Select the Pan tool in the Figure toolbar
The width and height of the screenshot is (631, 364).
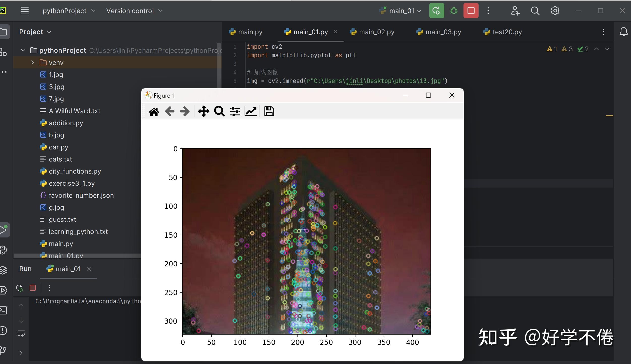[x=204, y=111]
